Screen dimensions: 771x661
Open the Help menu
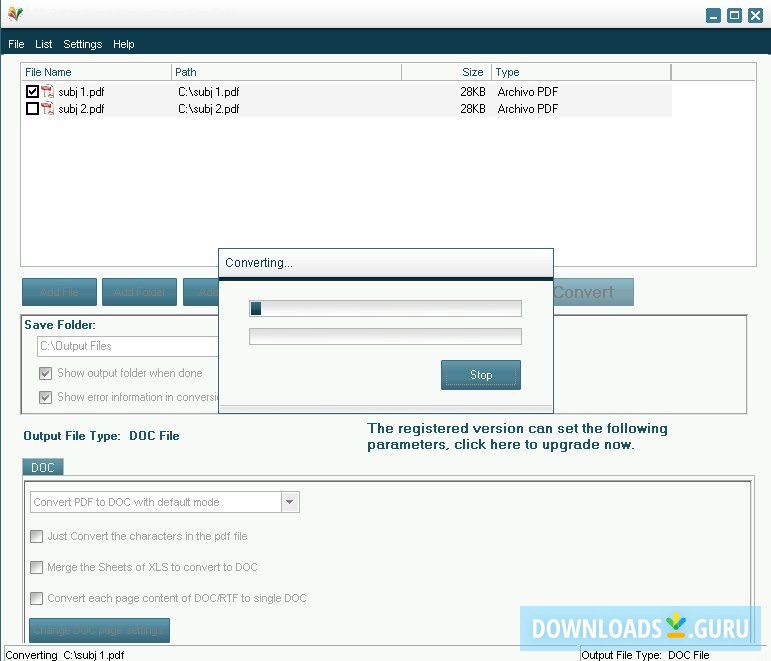click(123, 44)
